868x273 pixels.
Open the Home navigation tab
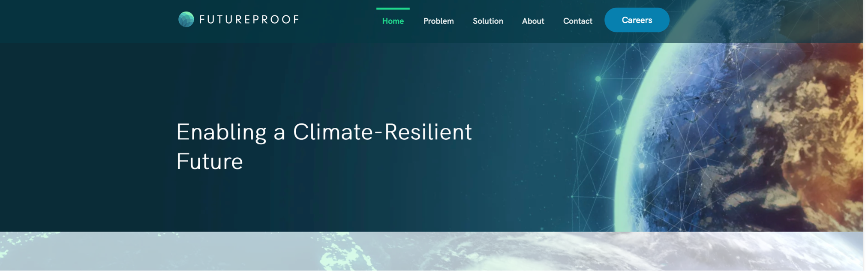coord(393,21)
